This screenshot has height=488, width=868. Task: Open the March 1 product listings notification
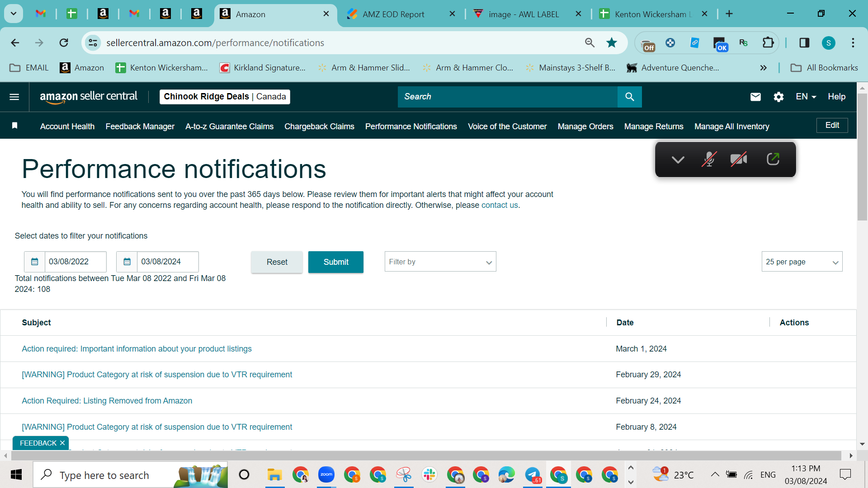pos(137,349)
